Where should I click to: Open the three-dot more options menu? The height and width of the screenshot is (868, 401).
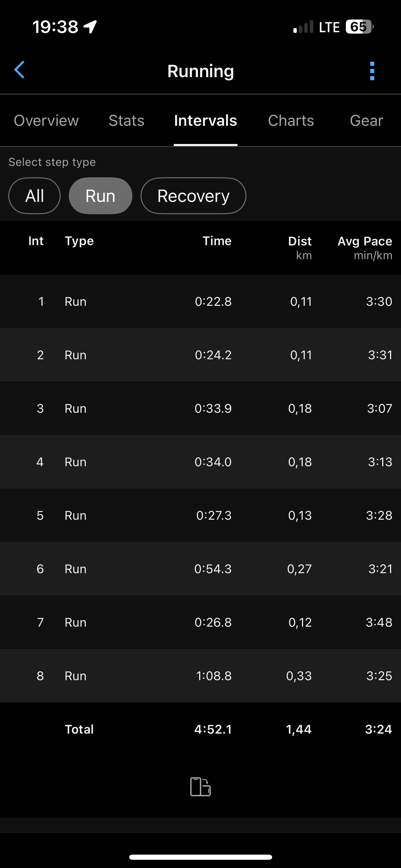tap(372, 71)
